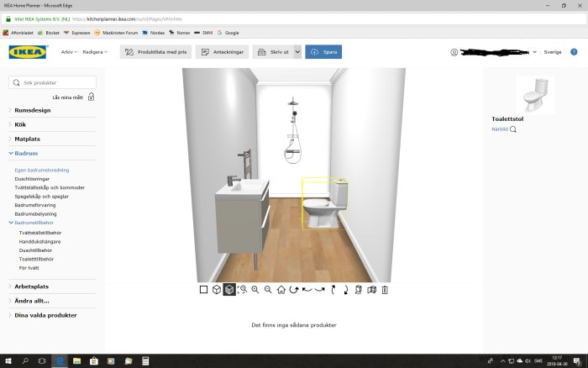Viewport: 588px width, 368px height.
Task: Click the Sverige country link
Action: (x=553, y=52)
